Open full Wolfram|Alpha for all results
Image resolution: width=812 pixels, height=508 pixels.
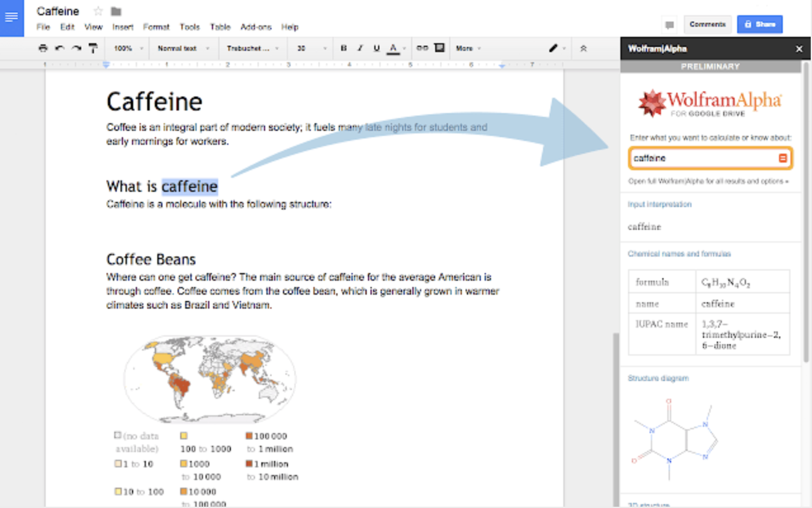tap(709, 181)
